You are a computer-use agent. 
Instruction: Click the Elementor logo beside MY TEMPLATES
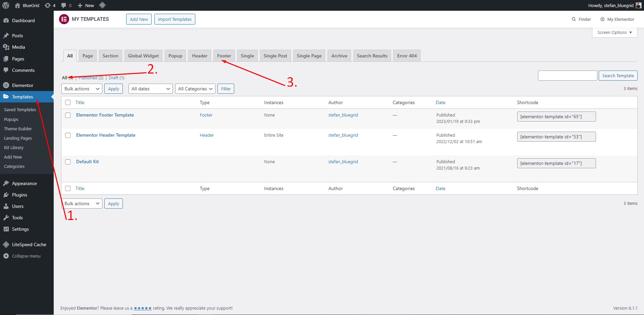tap(64, 19)
